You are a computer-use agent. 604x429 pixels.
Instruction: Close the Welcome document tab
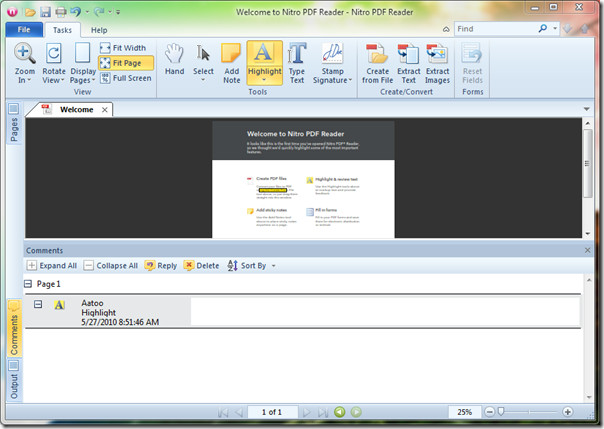(x=104, y=110)
